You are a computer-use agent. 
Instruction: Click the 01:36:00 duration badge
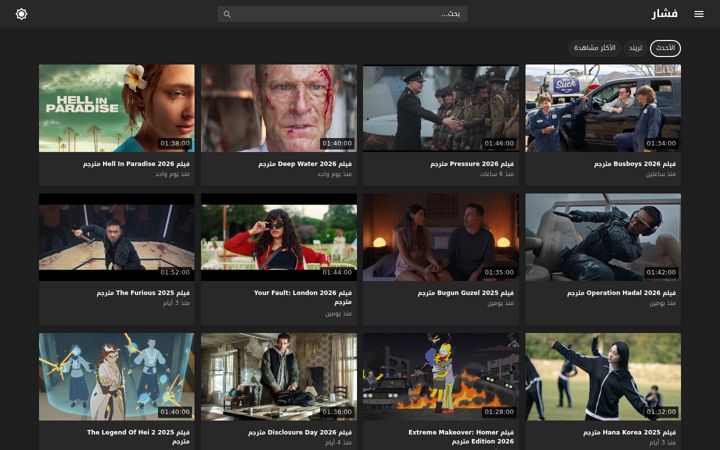[337, 412]
